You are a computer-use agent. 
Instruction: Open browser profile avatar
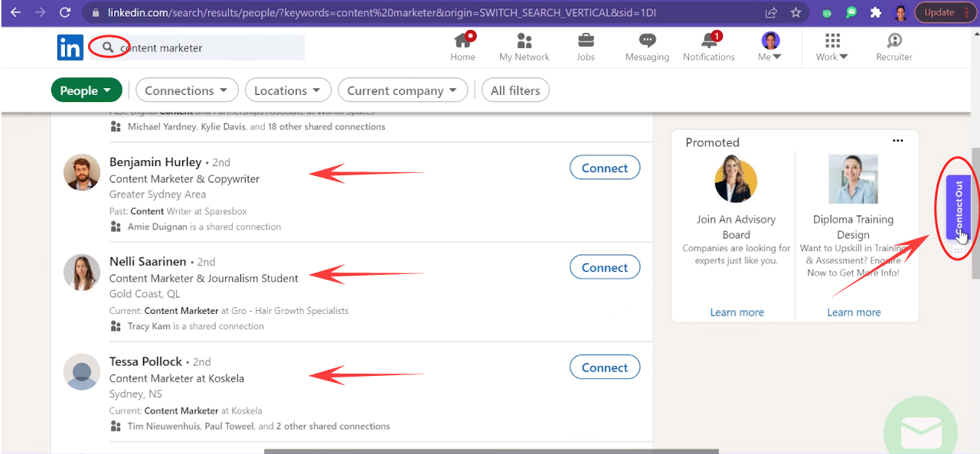pyautogui.click(x=901, y=12)
